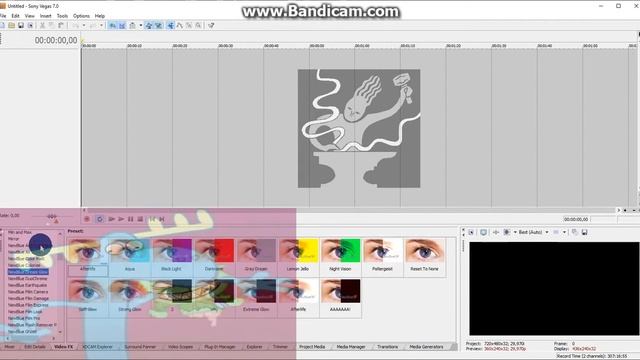This screenshot has height=360, width=640.
Task: Toggle Loop Playback in the transport bar
Action: pyautogui.click(x=100, y=219)
